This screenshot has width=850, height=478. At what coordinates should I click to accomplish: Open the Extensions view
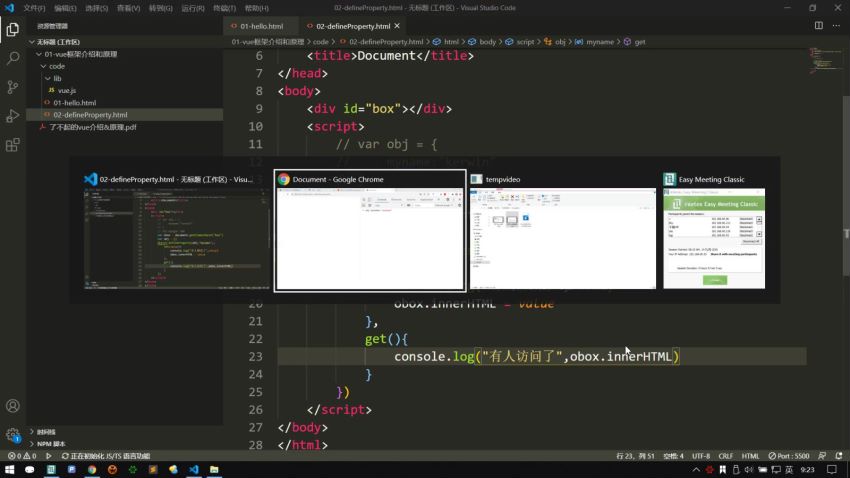point(12,145)
